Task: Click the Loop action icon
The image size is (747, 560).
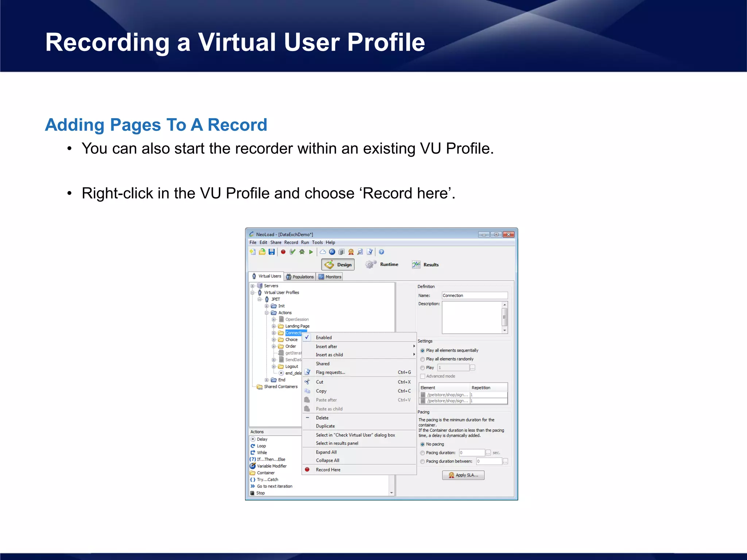Action: coord(253,446)
